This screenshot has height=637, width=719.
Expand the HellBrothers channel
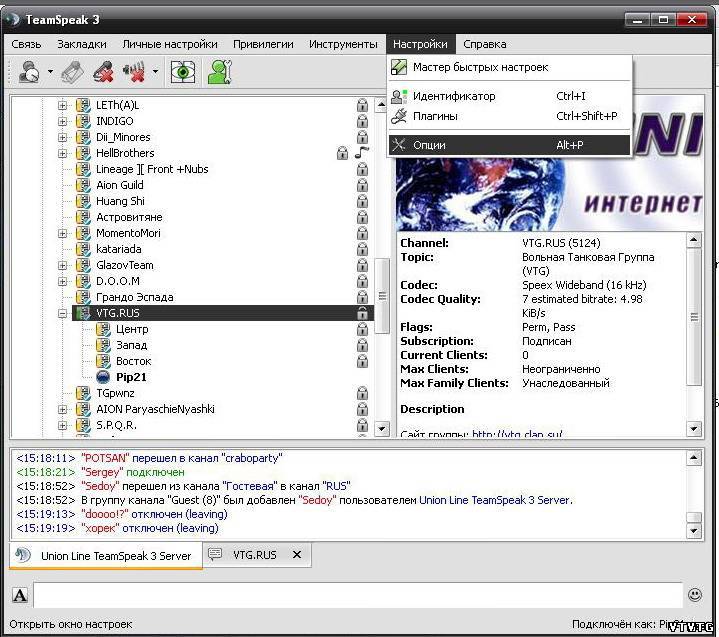click(x=62, y=153)
